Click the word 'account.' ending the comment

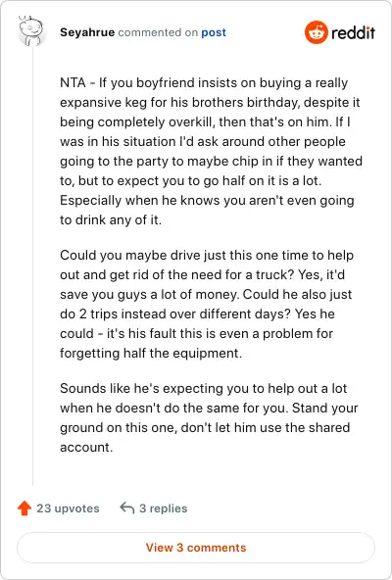coord(86,447)
